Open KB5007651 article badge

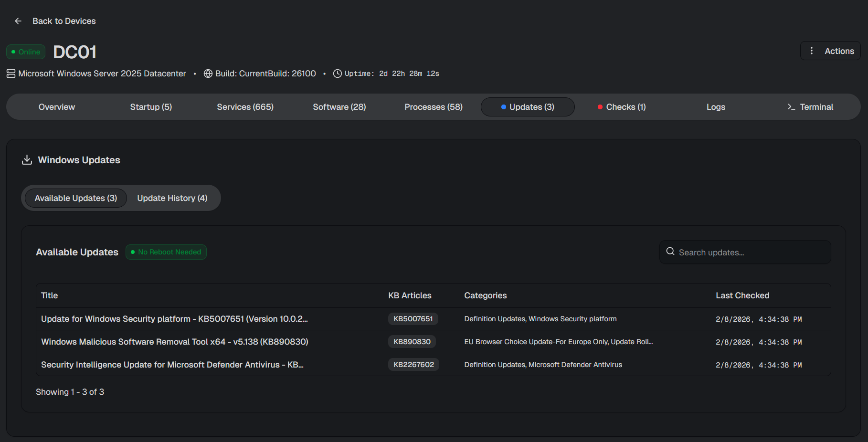(413, 319)
